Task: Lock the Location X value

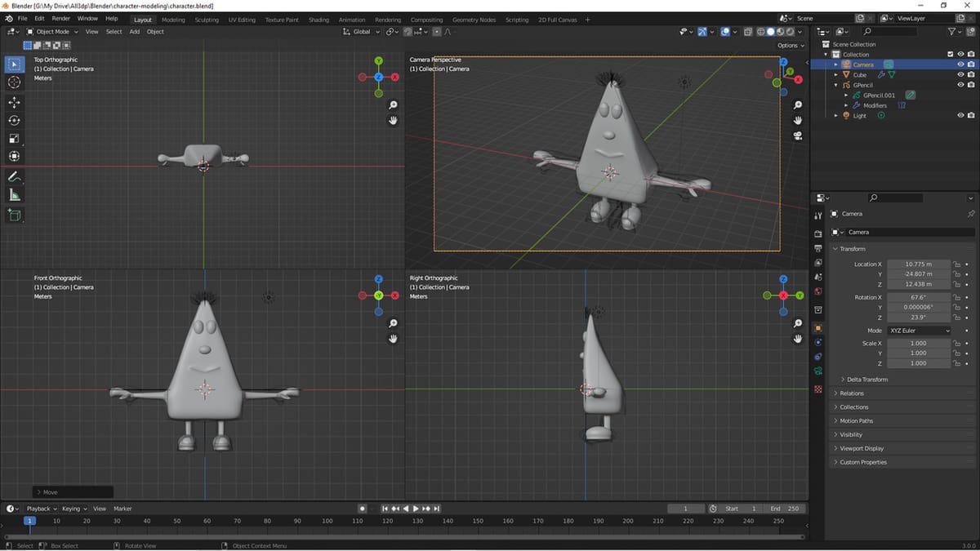Action: point(956,264)
